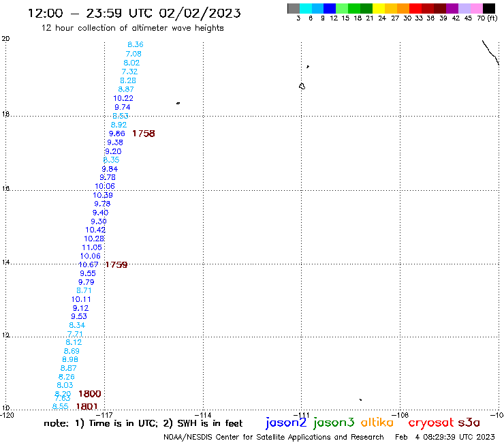The width and height of the screenshot is (504, 443).
Task: Click the wave height value 8.02
Action: coord(131,63)
